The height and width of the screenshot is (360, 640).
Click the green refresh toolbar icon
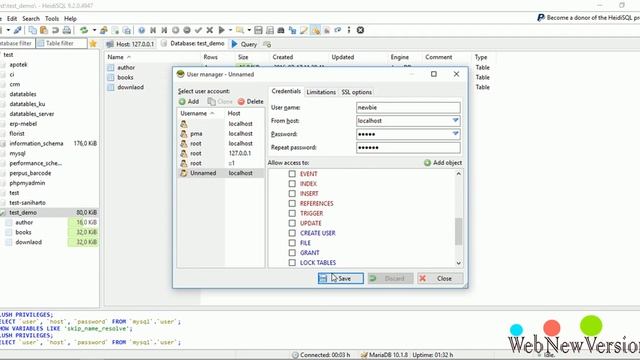tap(84, 30)
